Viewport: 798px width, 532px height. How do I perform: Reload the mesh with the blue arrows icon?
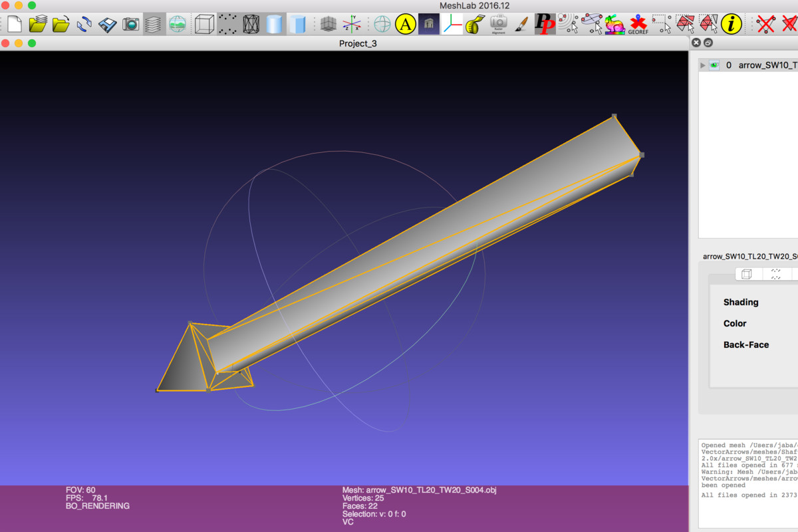(x=84, y=24)
